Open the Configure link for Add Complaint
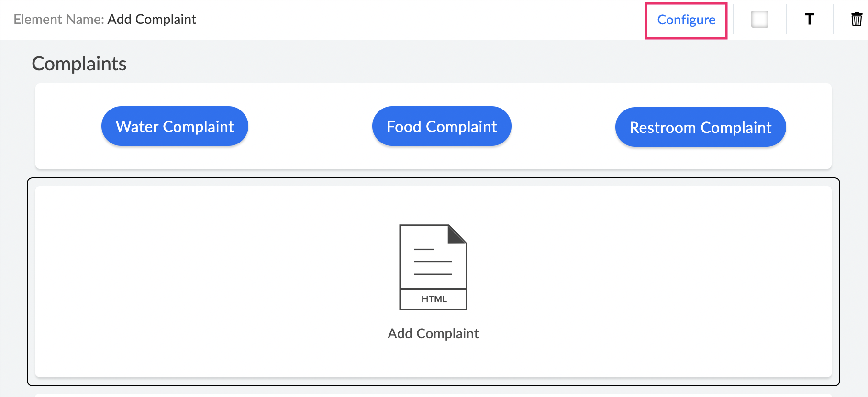The image size is (868, 397). (x=686, y=20)
